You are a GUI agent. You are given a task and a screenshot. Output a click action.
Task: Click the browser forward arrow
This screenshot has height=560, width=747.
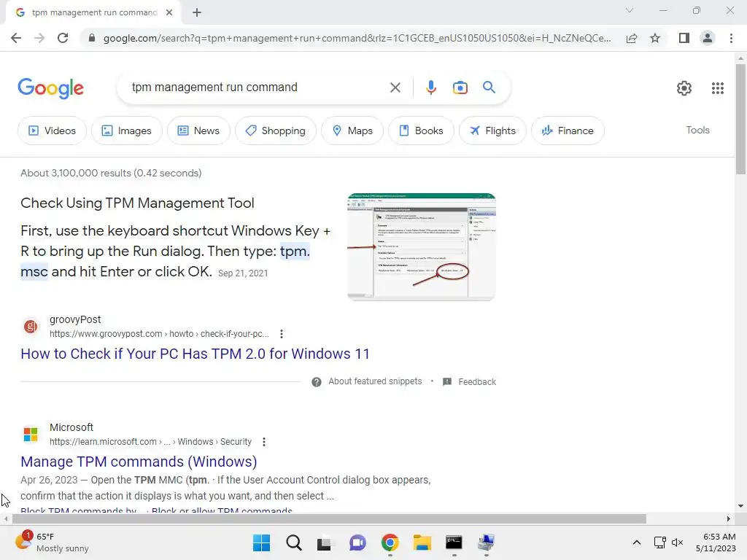(x=39, y=38)
